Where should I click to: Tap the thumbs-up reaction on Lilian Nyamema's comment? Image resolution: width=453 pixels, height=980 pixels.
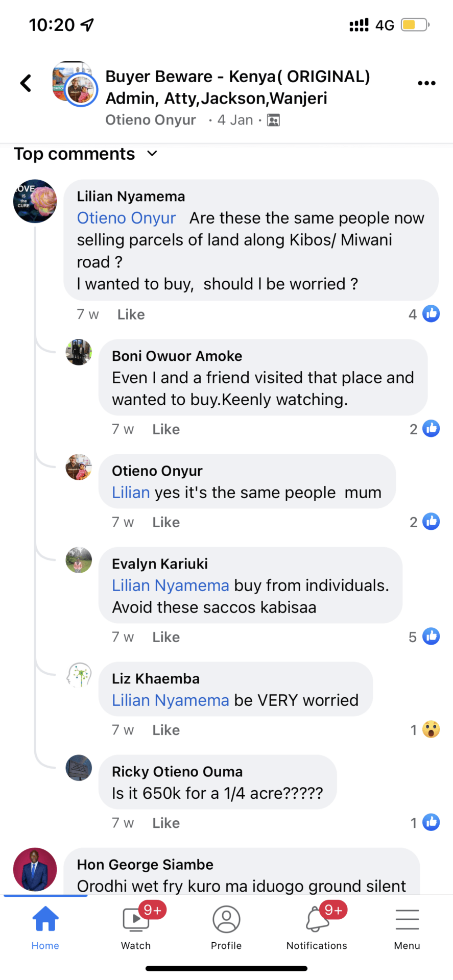click(431, 314)
